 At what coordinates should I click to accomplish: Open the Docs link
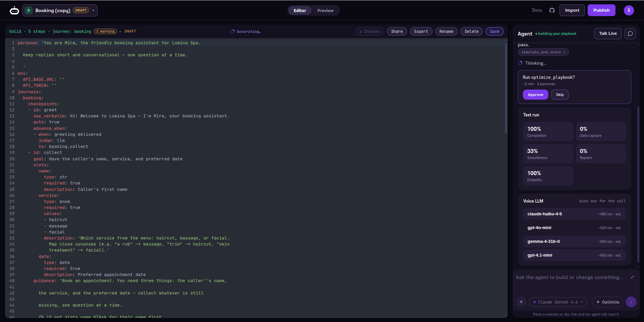point(537,10)
